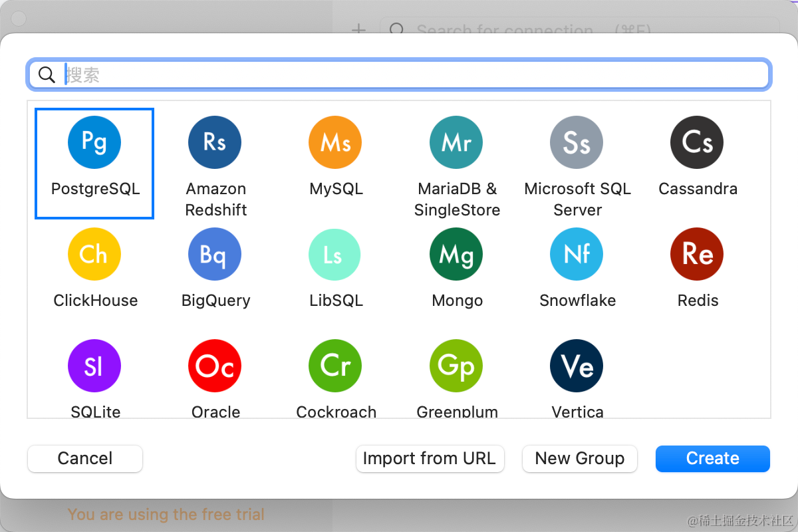Image resolution: width=798 pixels, height=532 pixels.
Task: Pick the Cockroach database icon
Action: pos(335,366)
